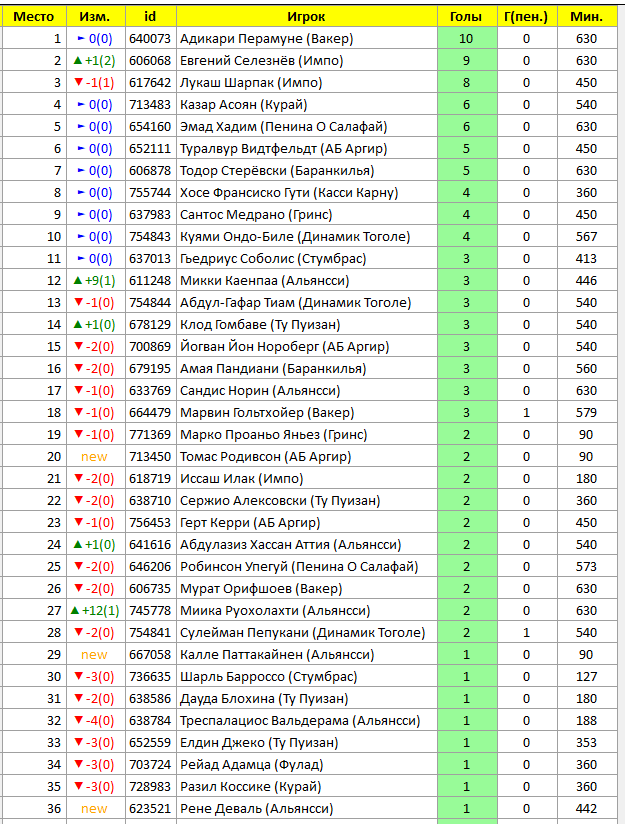Viewport: 625px width, 824px height.
Task: Select player Треспалациос Вальдерама (Альянсси)
Action: click(300, 722)
